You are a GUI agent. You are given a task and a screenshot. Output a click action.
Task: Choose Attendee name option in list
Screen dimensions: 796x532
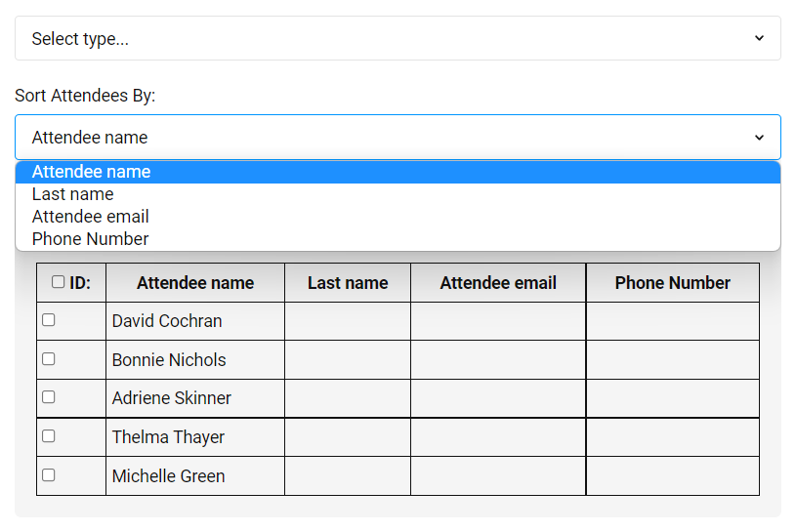click(x=92, y=172)
